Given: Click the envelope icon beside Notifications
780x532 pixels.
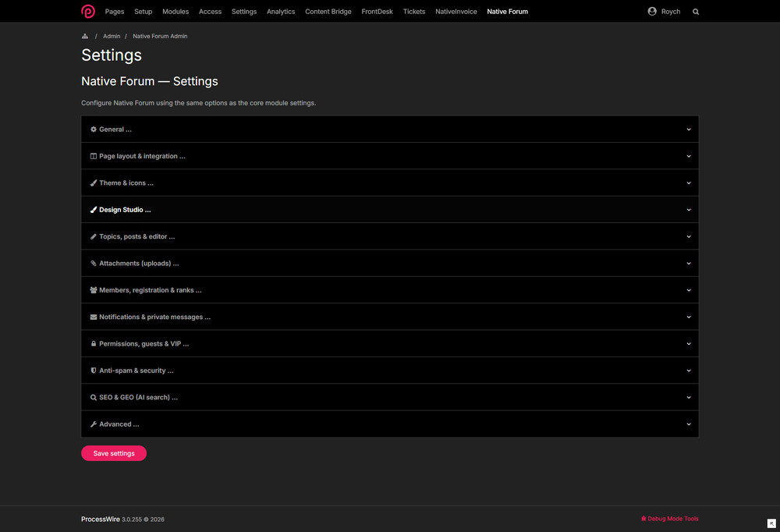Looking at the screenshot, I should click(x=94, y=317).
